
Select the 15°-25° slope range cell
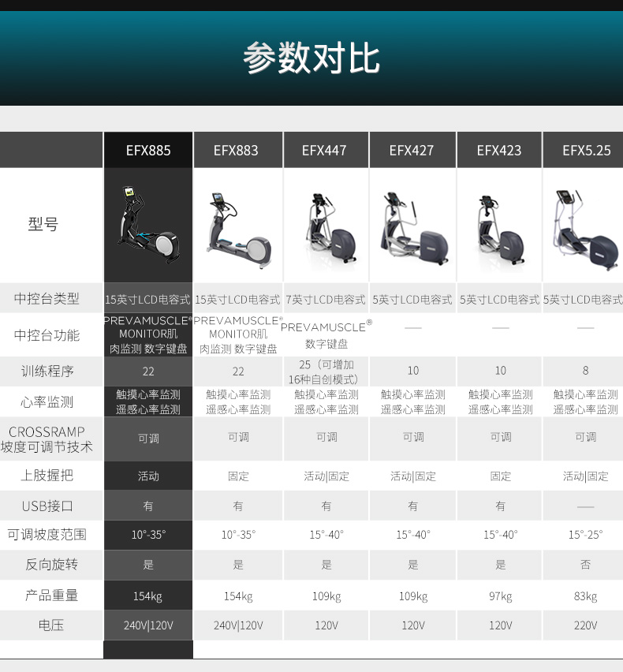click(586, 535)
